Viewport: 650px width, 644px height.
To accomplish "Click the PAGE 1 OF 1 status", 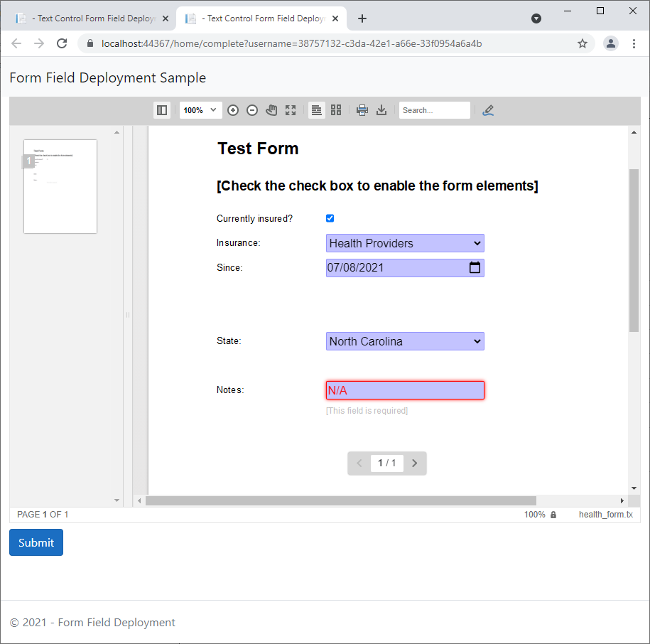I will click(43, 515).
